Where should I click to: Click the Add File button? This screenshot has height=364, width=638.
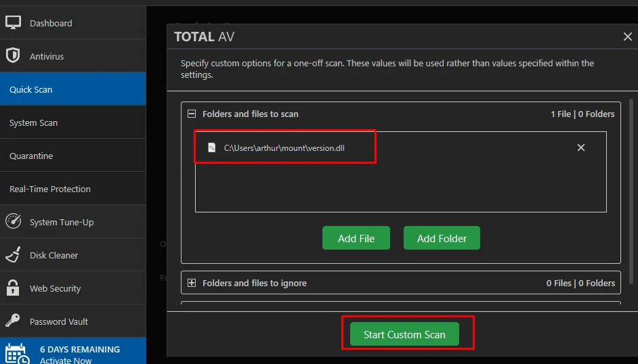pos(356,238)
